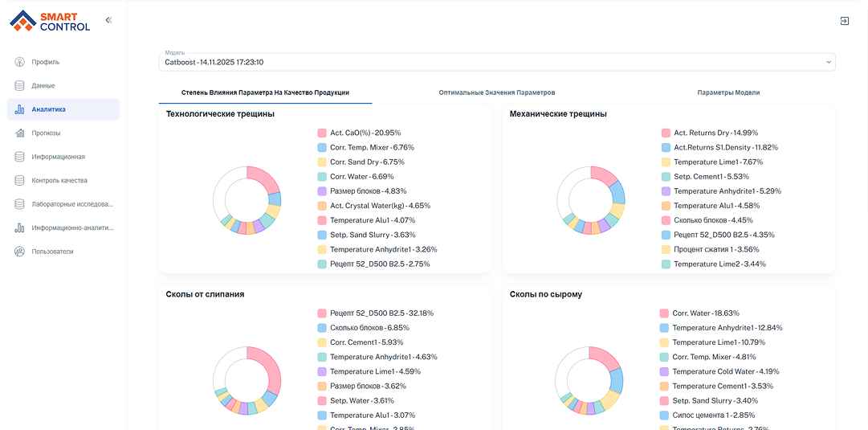Click the Smart Control logo
This screenshot has width=868, height=430.
tap(50, 20)
